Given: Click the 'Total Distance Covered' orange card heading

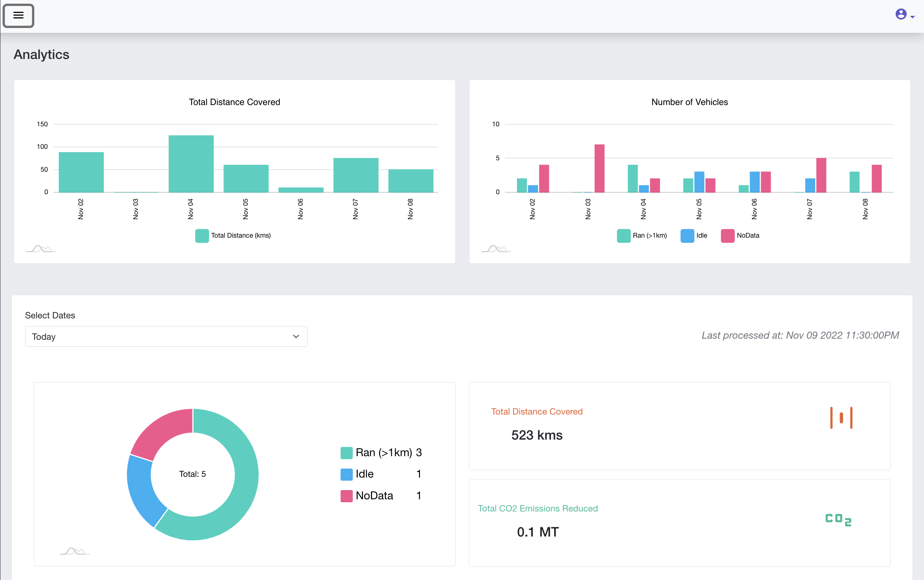Looking at the screenshot, I should tap(537, 412).
